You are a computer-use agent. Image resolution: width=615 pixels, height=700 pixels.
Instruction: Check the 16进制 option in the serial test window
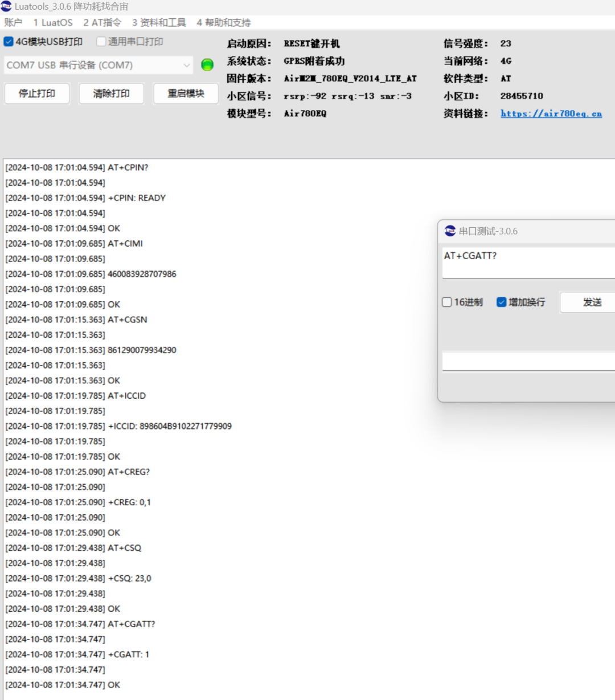coord(446,302)
